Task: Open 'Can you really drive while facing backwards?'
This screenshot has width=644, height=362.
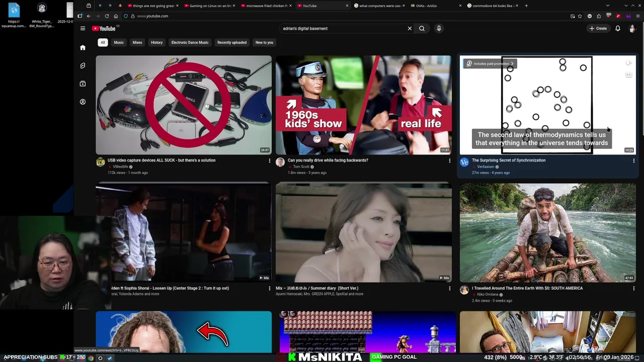Action: click(328, 160)
